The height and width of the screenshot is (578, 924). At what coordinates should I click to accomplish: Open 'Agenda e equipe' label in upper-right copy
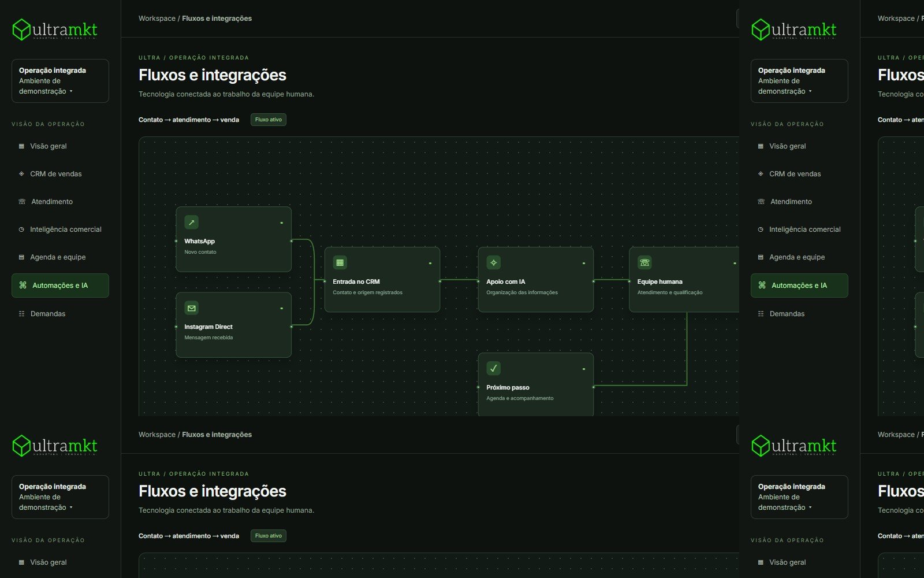point(797,257)
